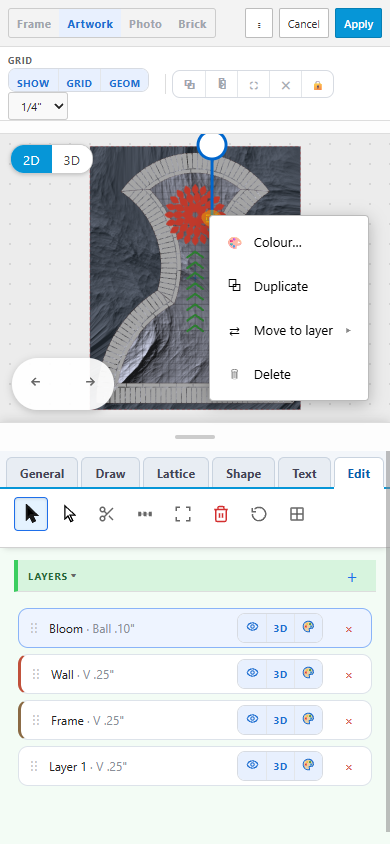390x844 pixels.
Task: Remove the Wall layer with red x
Action: tap(349, 675)
